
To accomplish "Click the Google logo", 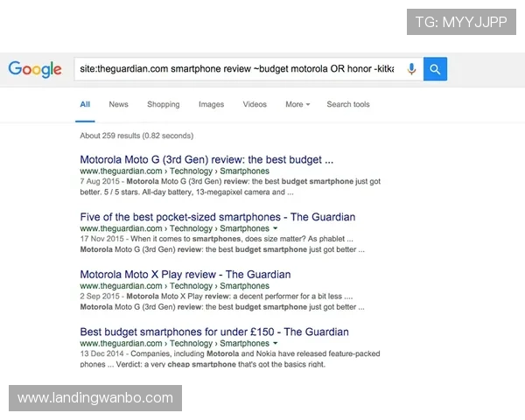I will (x=35, y=69).
